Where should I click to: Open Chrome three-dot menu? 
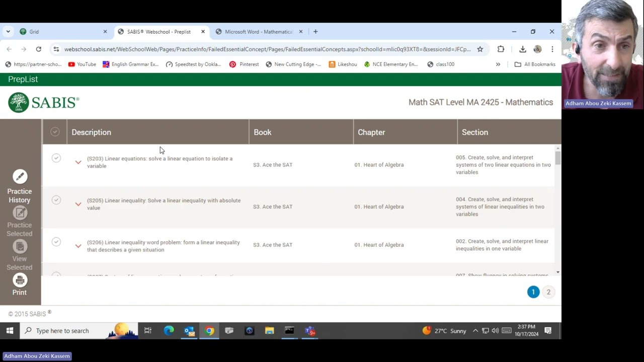552,49
